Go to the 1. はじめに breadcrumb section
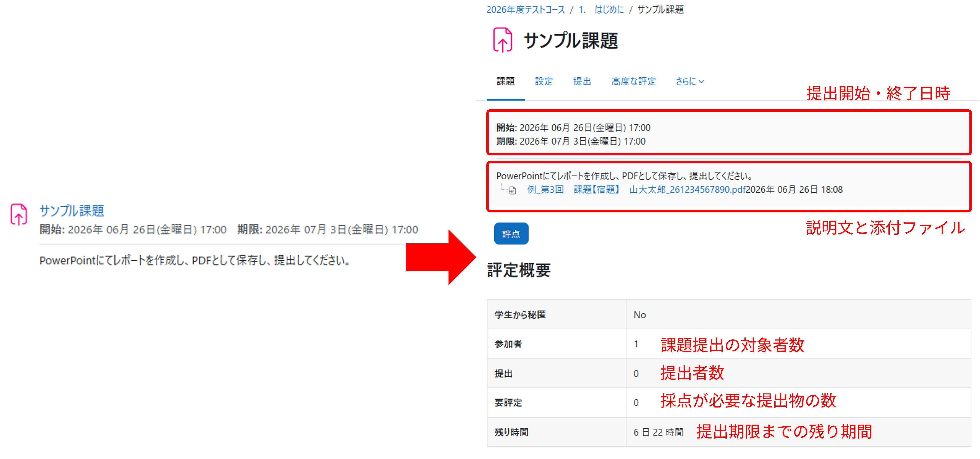This screenshot has height=459, width=980. click(601, 9)
